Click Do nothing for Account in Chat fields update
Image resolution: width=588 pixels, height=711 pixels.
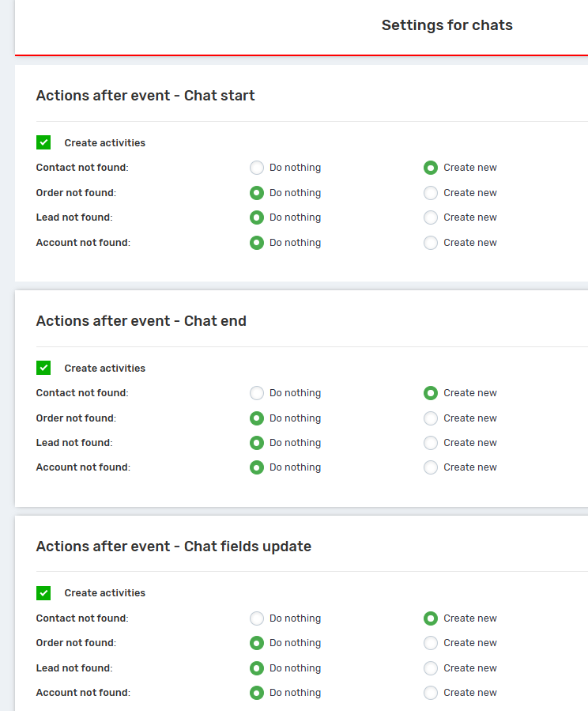(257, 693)
